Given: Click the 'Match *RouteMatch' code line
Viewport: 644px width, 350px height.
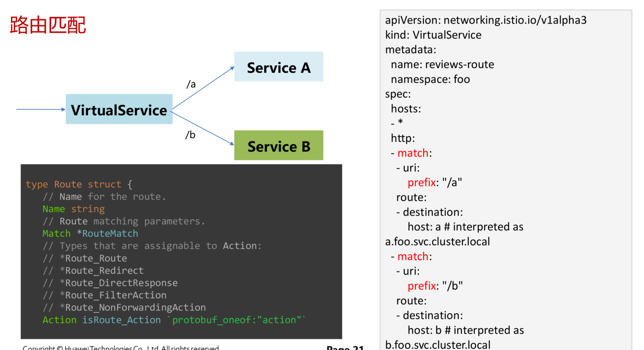Looking at the screenshot, I should (90, 234).
